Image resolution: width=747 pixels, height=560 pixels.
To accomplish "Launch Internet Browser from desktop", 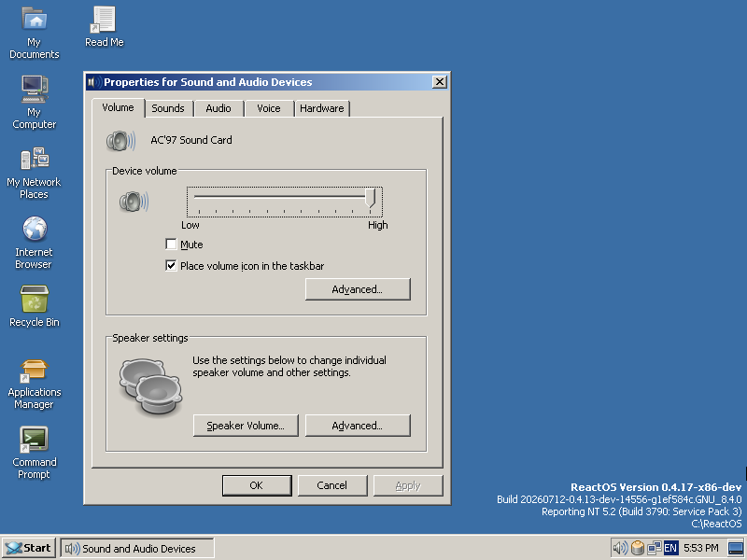I will point(35,243).
